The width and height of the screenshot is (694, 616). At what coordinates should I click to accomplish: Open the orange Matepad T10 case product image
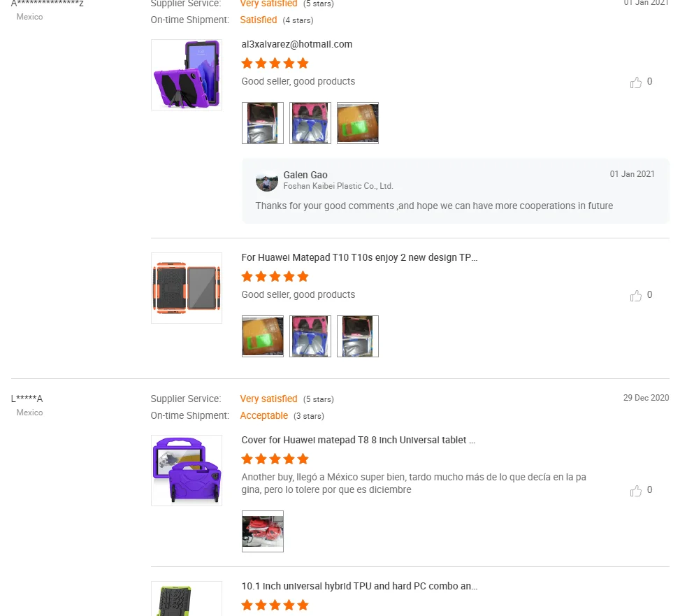click(x=187, y=288)
